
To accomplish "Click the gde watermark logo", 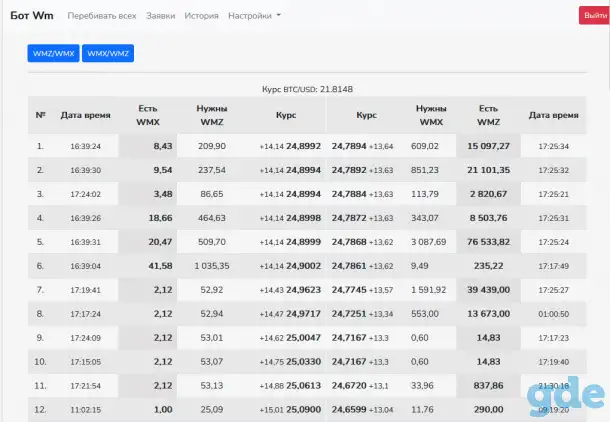I will (566, 396).
